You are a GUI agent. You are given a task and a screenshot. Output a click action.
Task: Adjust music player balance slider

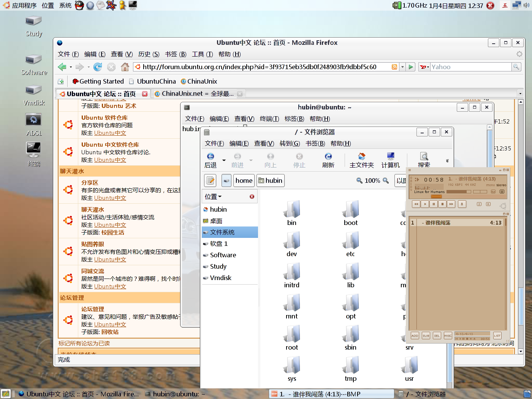pos(480,192)
